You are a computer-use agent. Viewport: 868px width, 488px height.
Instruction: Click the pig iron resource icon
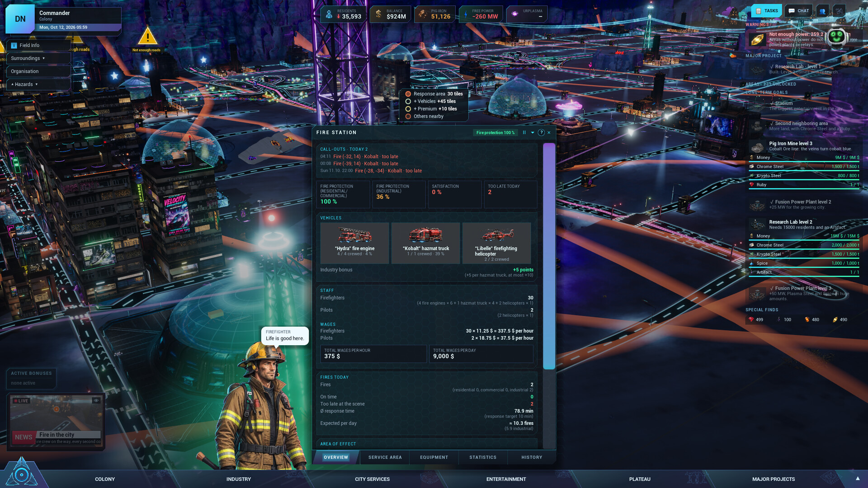click(x=422, y=14)
